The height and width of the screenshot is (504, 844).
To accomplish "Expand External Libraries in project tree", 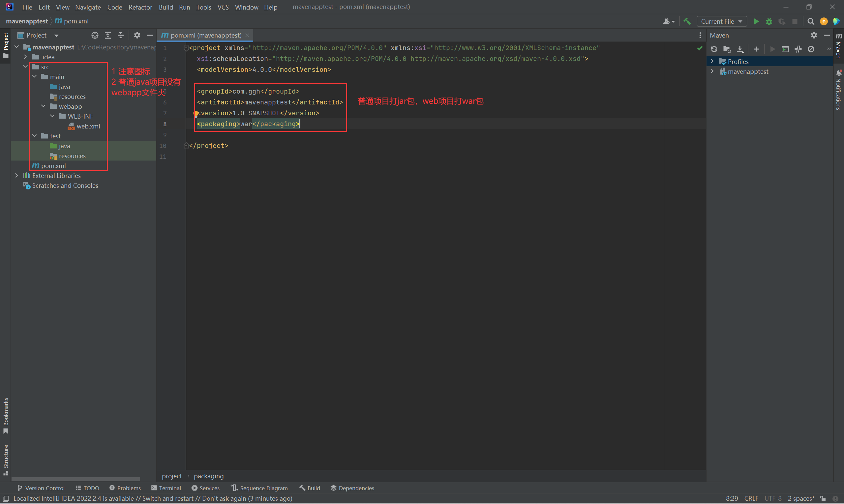I will [x=17, y=176].
